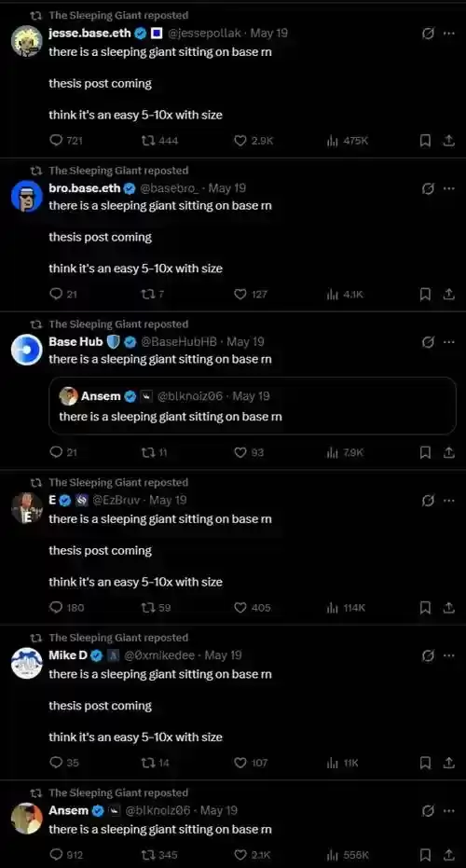Open jesse.base.eth's profile avatar
Viewport: 466px width, 868px height.
coord(27,40)
